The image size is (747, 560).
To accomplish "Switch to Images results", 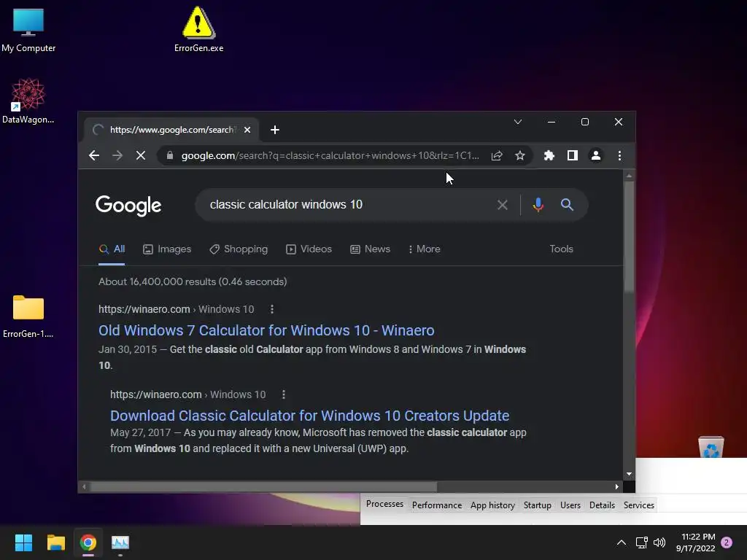I will pyautogui.click(x=167, y=249).
